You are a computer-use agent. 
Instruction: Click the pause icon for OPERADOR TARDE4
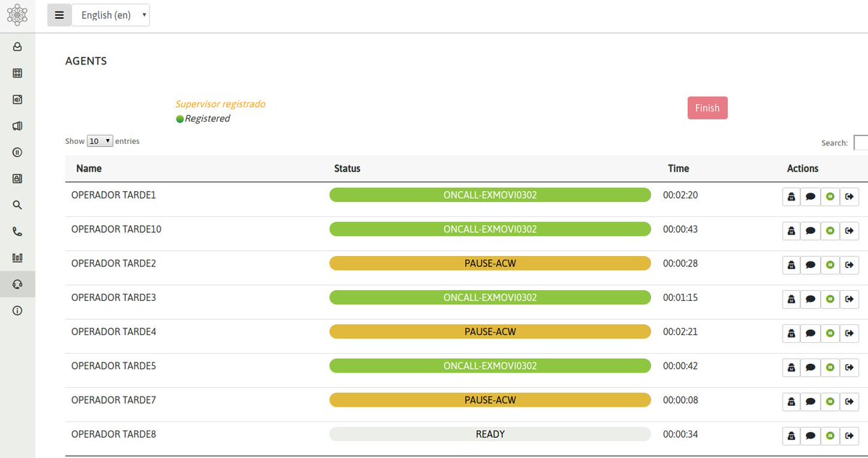pyautogui.click(x=830, y=334)
